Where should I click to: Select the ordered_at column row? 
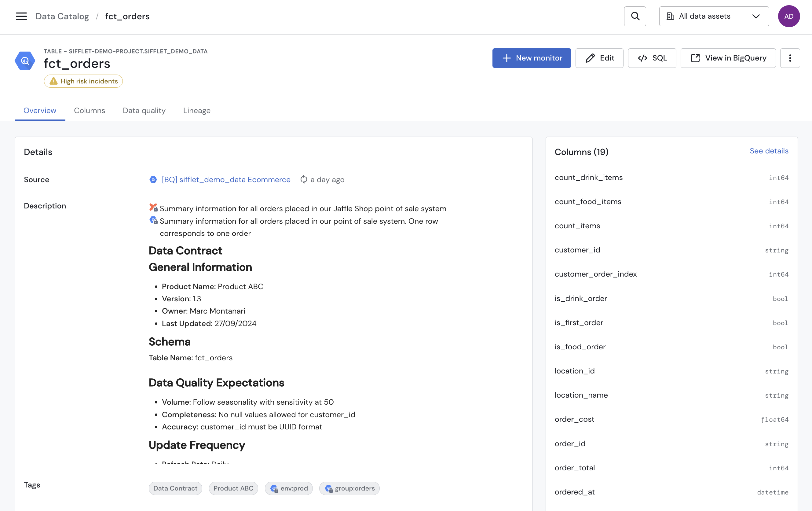click(671, 492)
